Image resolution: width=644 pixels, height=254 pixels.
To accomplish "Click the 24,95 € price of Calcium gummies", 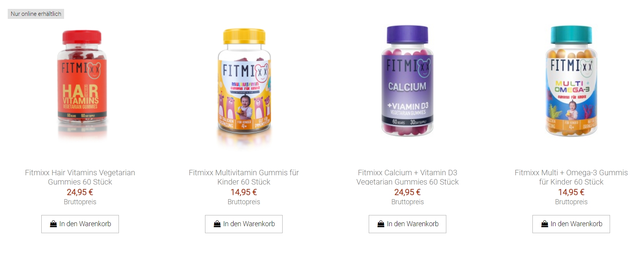I will pyautogui.click(x=407, y=192).
